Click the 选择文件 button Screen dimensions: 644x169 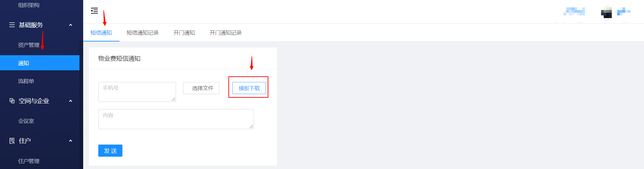coord(201,88)
